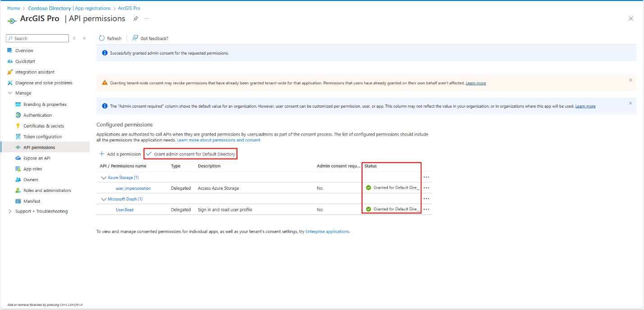This screenshot has width=644, height=310.
Task: Click the Refresh icon in the toolbar
Action: 102,38
